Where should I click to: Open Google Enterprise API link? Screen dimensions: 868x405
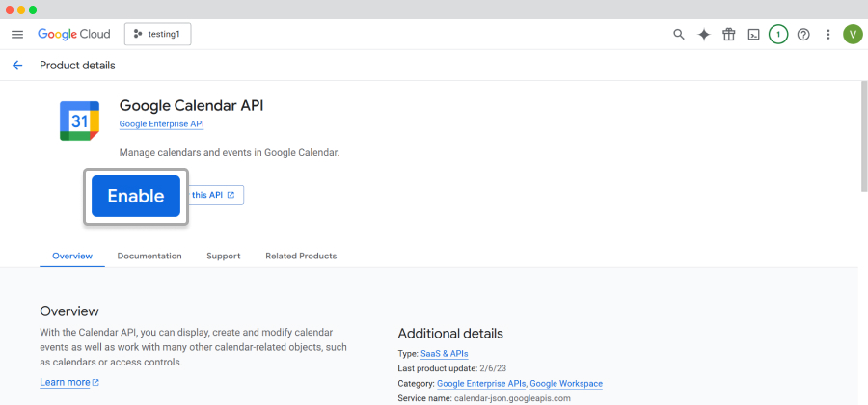(x=162, y=124)
